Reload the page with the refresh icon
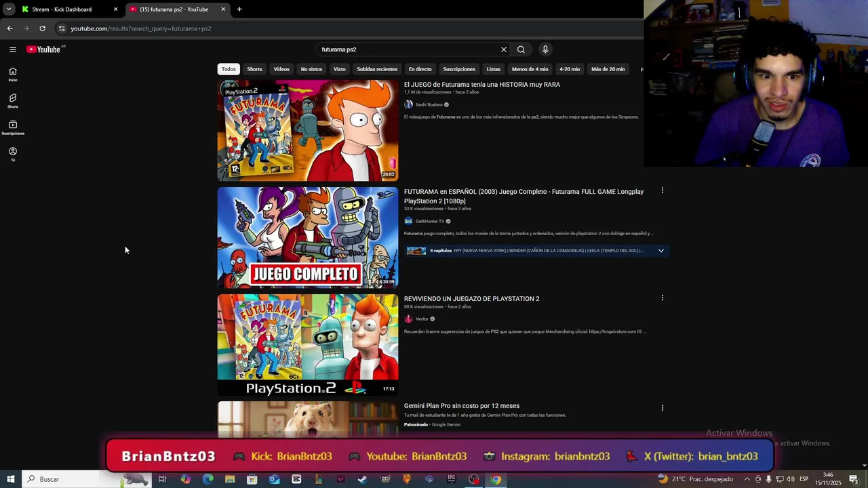The image size is (868, 488). coord(42,28)
